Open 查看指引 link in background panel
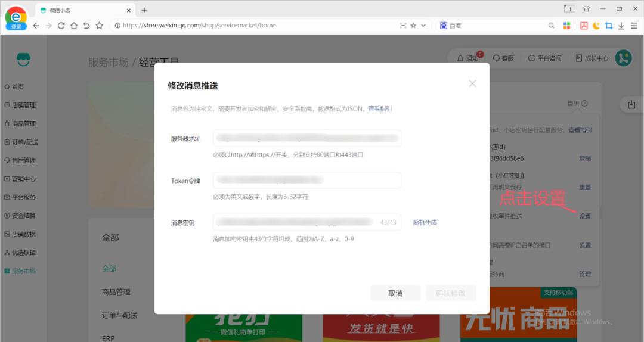The width and height of the screenshot is (644, 342). [x=580, y=130]
